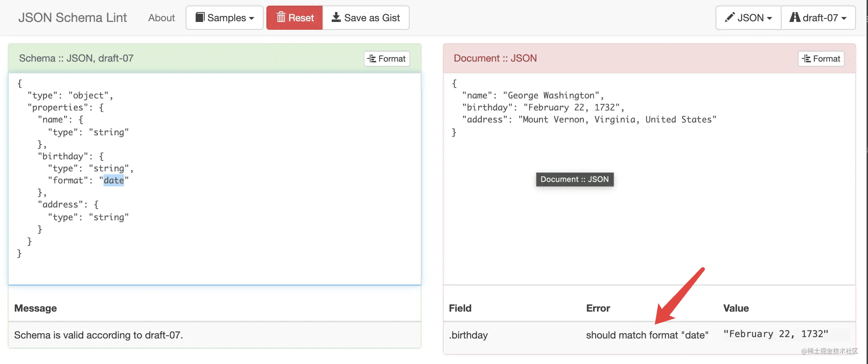Image resolution: width=868 pixels, height=364 pixels.
Task: Select the .birthday error row field
Action: (468, 335)
